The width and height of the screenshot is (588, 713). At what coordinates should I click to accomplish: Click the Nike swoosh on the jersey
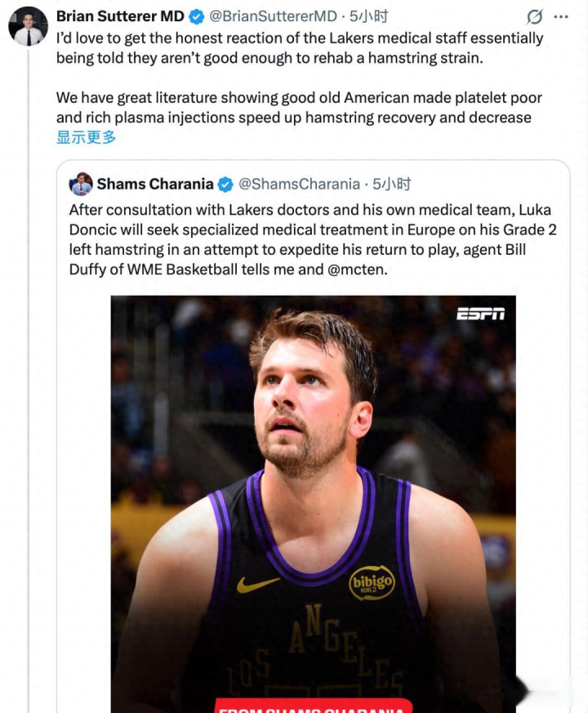click(x=258, y=584)
